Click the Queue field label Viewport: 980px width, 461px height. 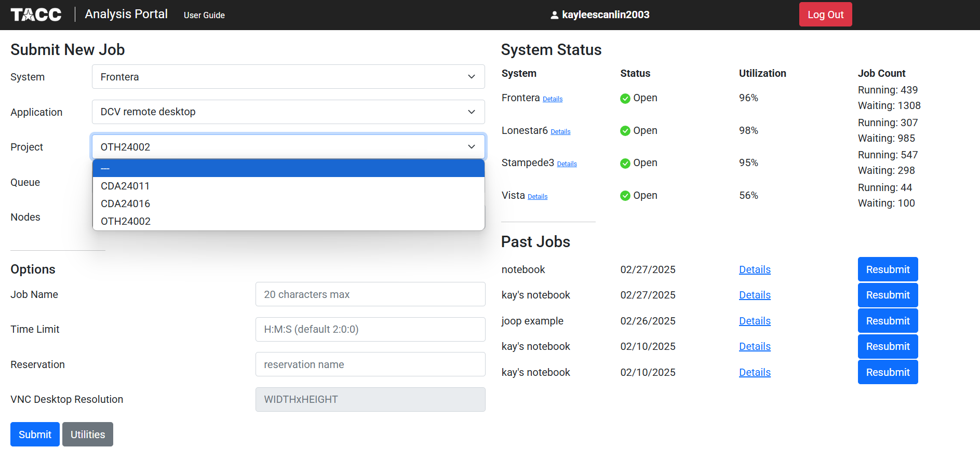tap(25, 182)
